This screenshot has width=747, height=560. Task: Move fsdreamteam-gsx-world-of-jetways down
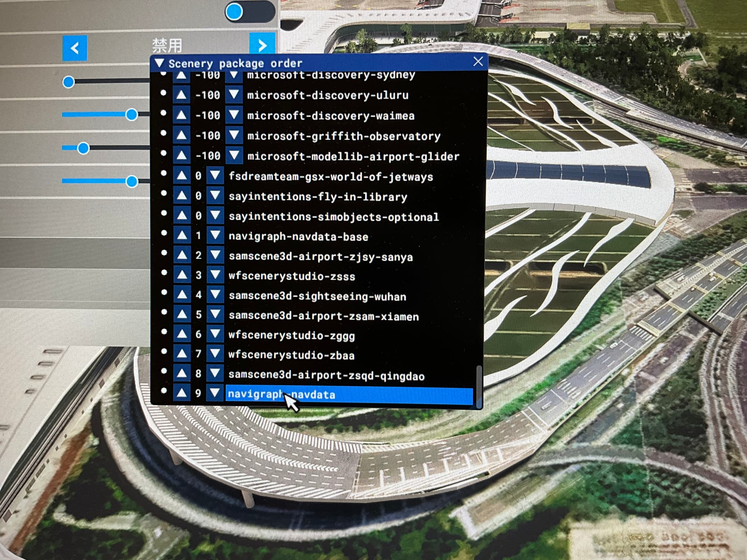(215, 176)
